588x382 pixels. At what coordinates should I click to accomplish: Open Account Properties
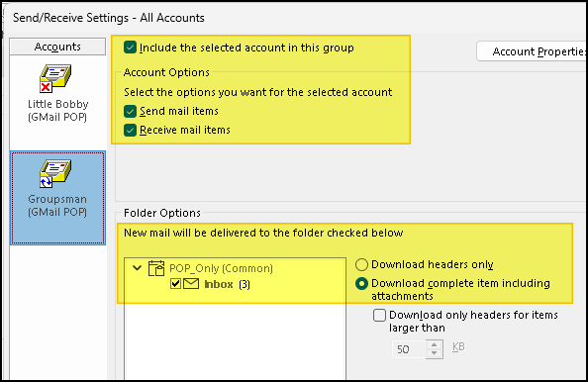point(532,51)
